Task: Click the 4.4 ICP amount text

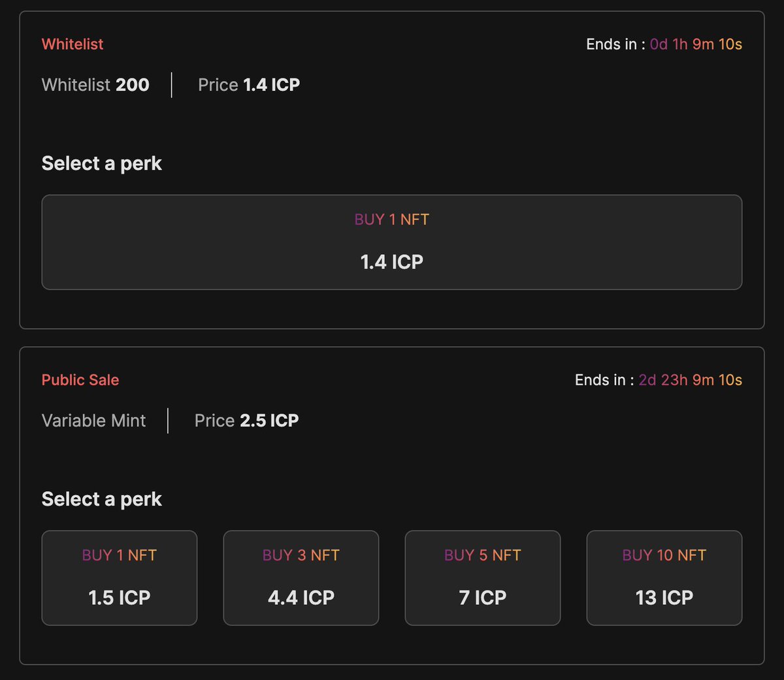Action: tap(301, 598)
